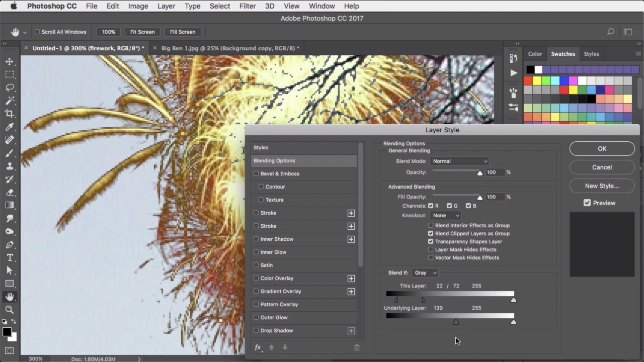Select the Smudge tool
This screenshot has height=362, width=644.
[10, 218]
